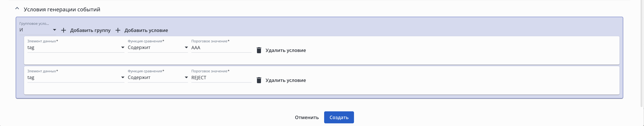The height and width of the screenshot is (126, 644).
Task: Open "Функция сравнения" dropdown in the AAA condition
Action: pyautogui.click(x=158, y=48)
